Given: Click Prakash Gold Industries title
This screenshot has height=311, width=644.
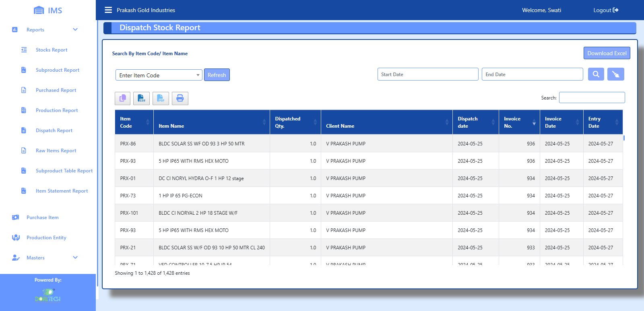Looking at the screenshot, I should pos(146,10).
